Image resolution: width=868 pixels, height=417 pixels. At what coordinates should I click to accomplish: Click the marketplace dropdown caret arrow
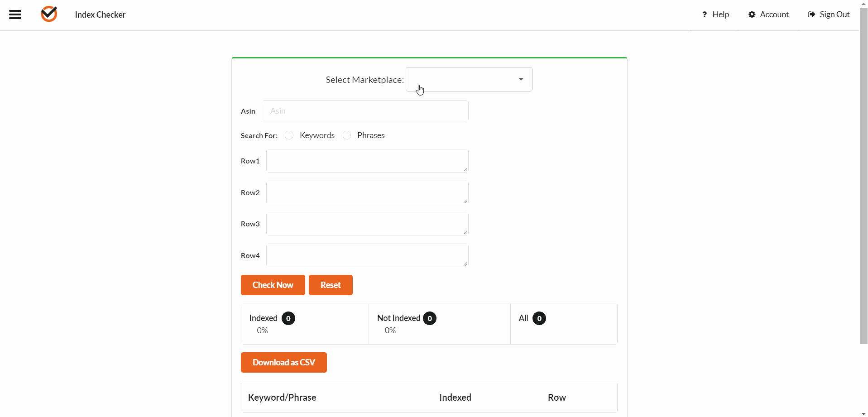click(x=521, y=79)
